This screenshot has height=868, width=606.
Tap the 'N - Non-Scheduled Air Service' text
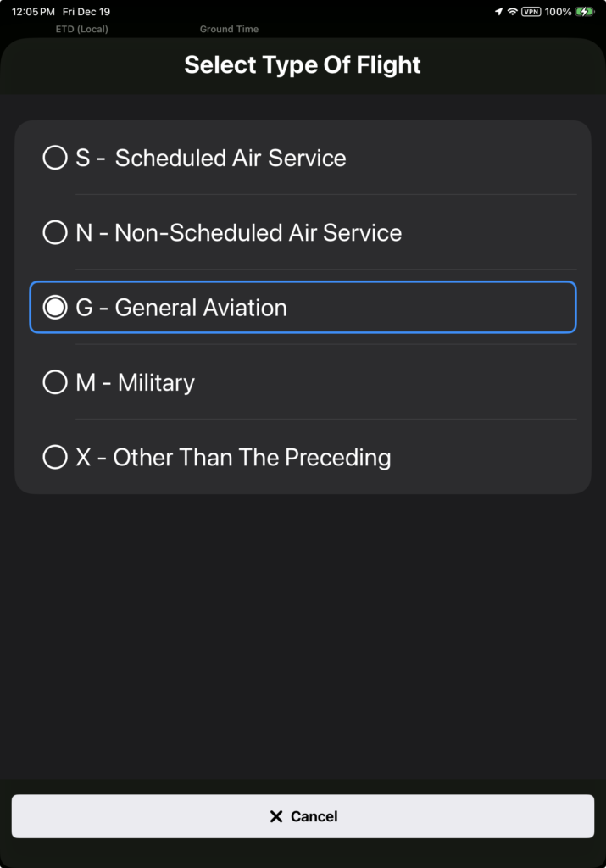(x=239, y=232)
